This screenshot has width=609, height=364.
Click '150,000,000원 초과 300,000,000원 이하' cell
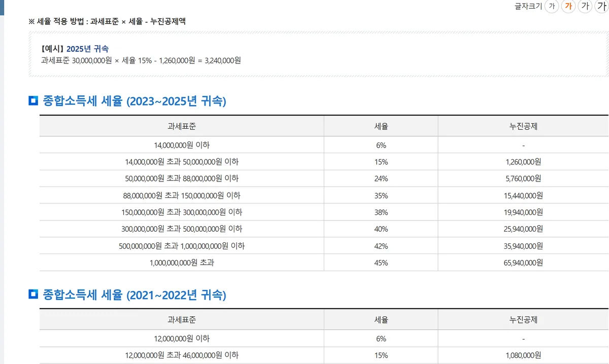click(182, 212)
